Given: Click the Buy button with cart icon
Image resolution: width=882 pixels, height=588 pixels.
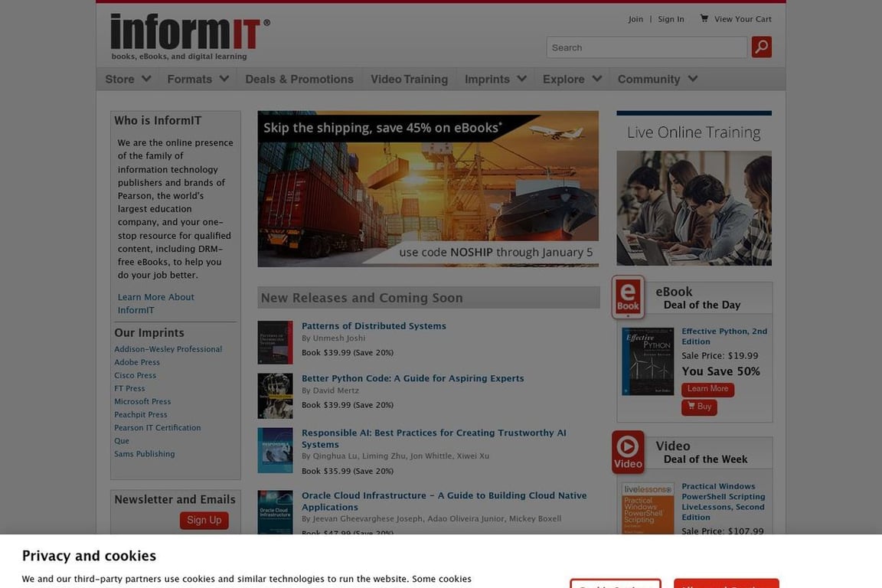Looking at the screenshot, I should (698, 407).
